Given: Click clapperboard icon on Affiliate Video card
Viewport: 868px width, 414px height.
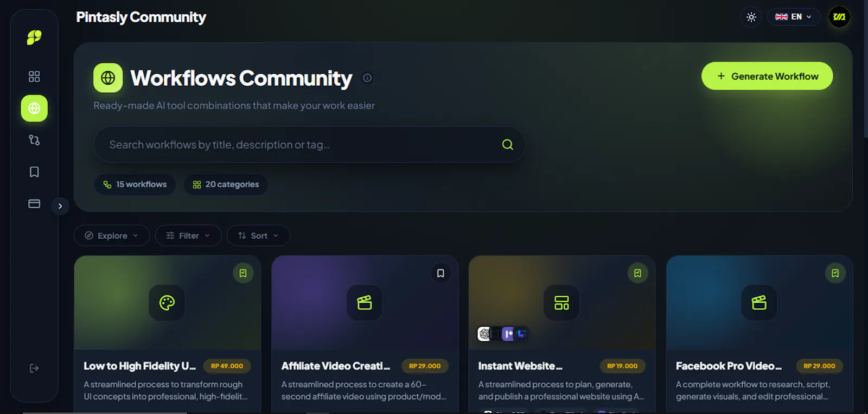Looking at the screenshot, I should (365, 303).
